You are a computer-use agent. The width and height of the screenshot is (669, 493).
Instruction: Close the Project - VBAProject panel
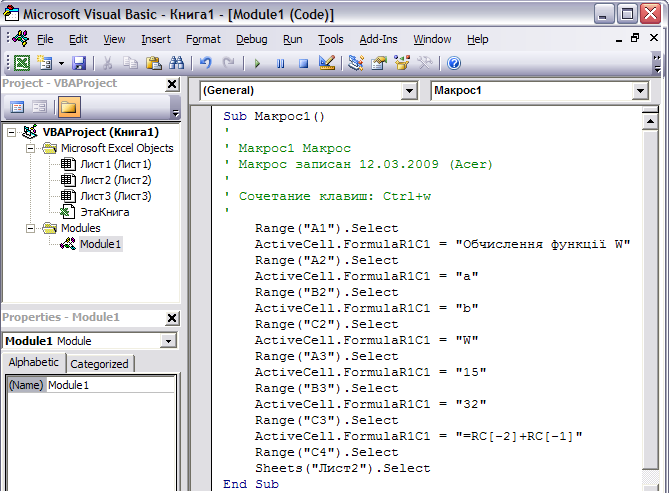click(172, 85)
